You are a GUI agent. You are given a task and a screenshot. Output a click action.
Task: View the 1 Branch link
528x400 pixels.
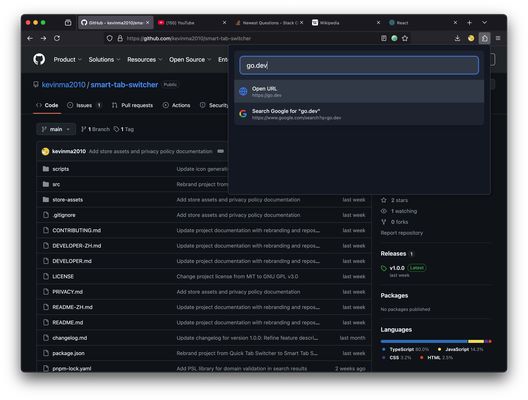[x=95, y=129]
